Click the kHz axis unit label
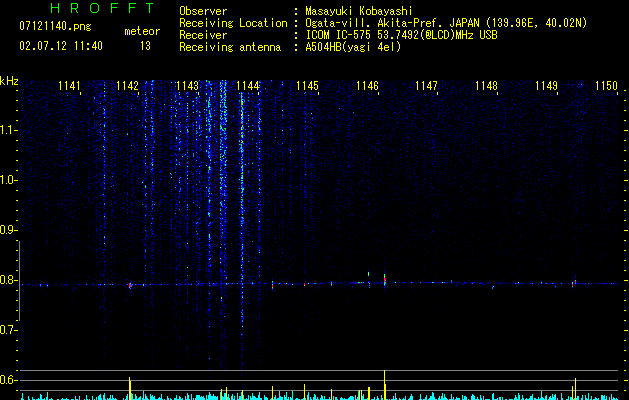The height and width of the screenshot is (400, 629). click(9, 81)
